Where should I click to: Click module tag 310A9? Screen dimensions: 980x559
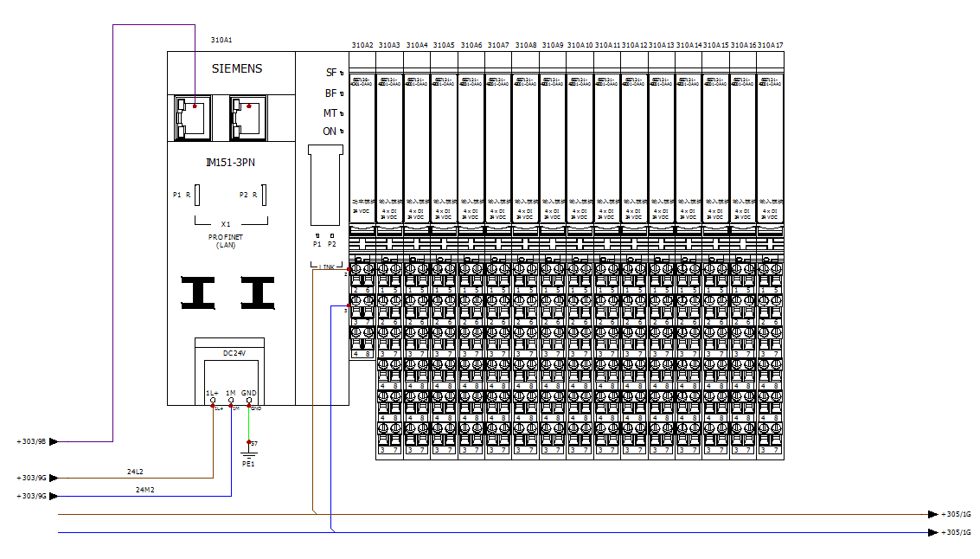click(x=553, y=45)
